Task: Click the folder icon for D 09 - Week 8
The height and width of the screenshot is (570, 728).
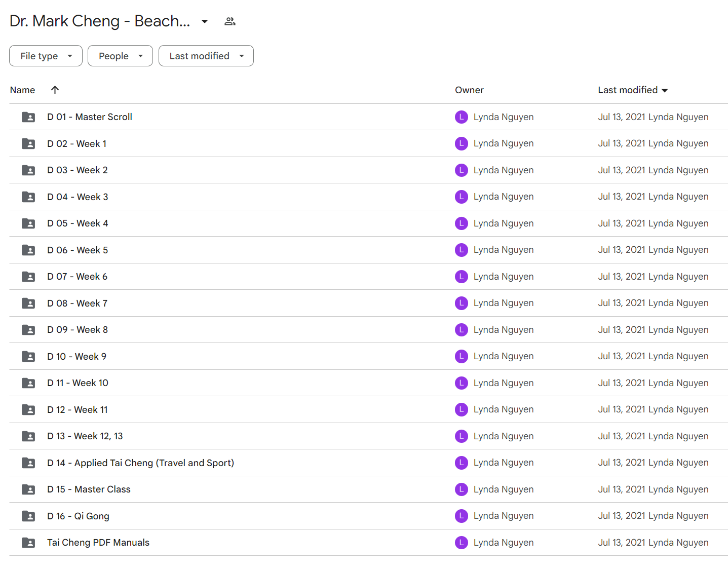Action: pos(28,330)
